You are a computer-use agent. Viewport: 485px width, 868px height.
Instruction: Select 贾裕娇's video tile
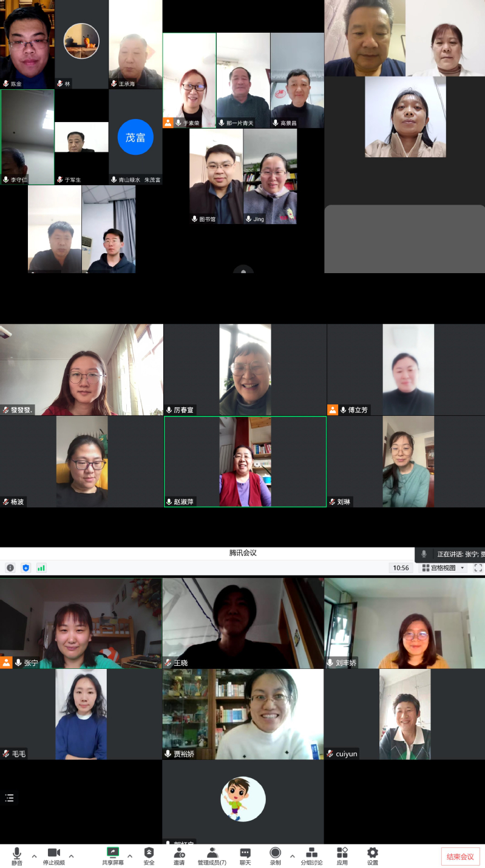243,714
